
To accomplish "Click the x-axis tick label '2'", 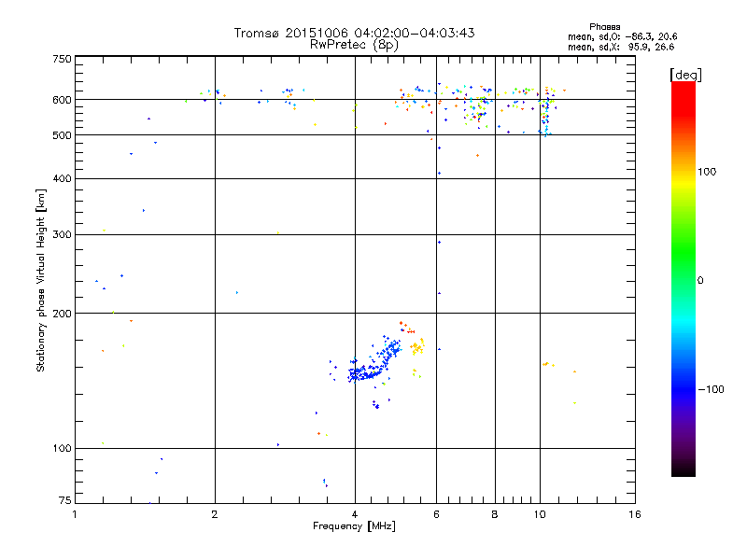I will click(215, 514).
